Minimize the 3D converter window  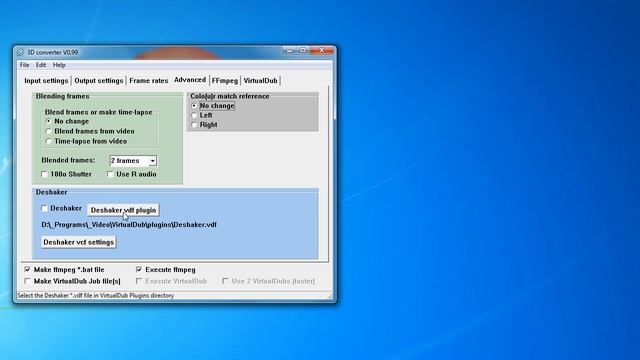click(289, 51)
